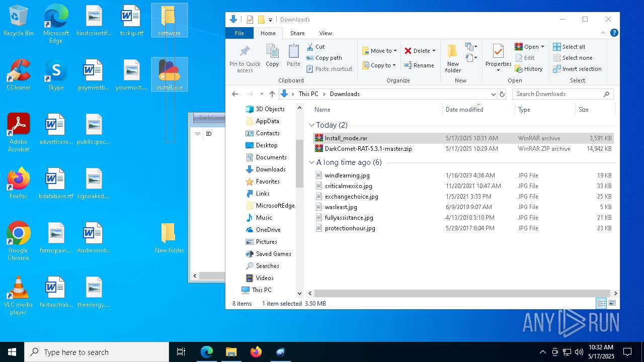644x362 pixels.
Task: Select DarkComet-RAT-5.3.1-master.zip file
Action: (463, 149)
